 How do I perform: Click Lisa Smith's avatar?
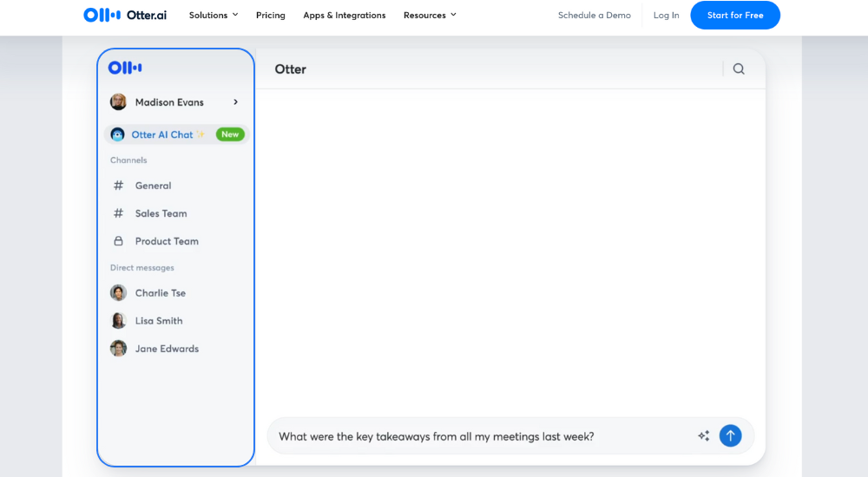(118, 320)
